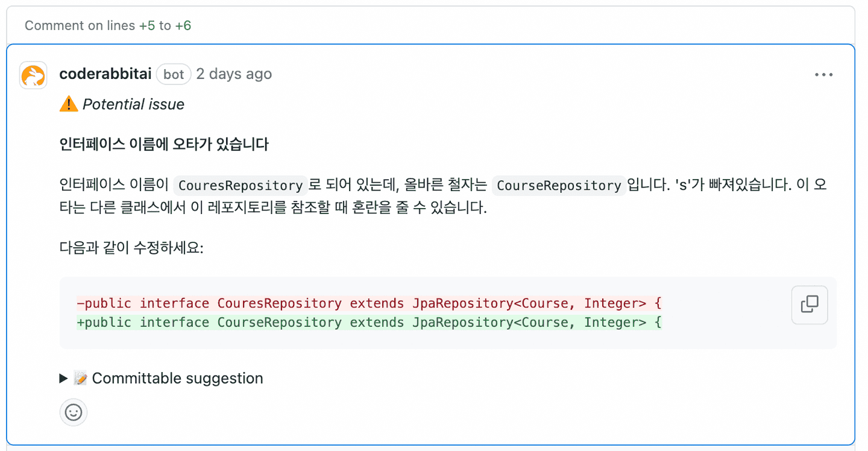Click the corrected CourseRepository inline code
868x451 pixels.
[559, 185]
